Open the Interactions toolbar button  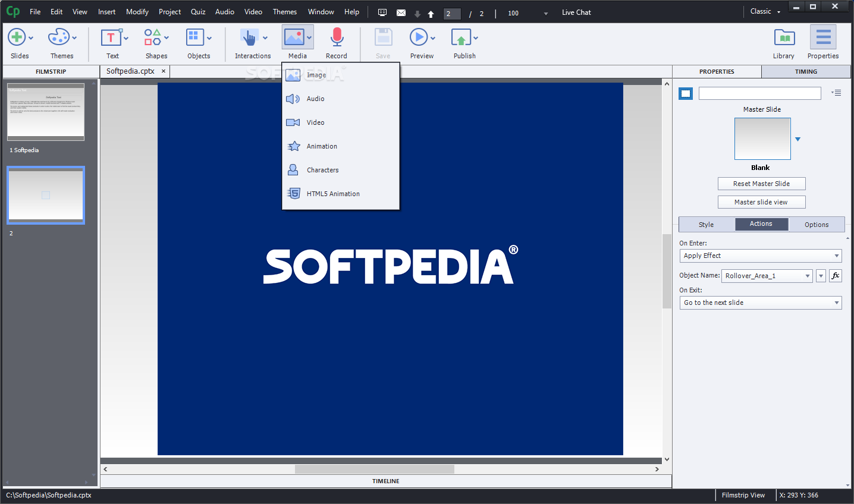pyautogui.click(x=253, y=43)
